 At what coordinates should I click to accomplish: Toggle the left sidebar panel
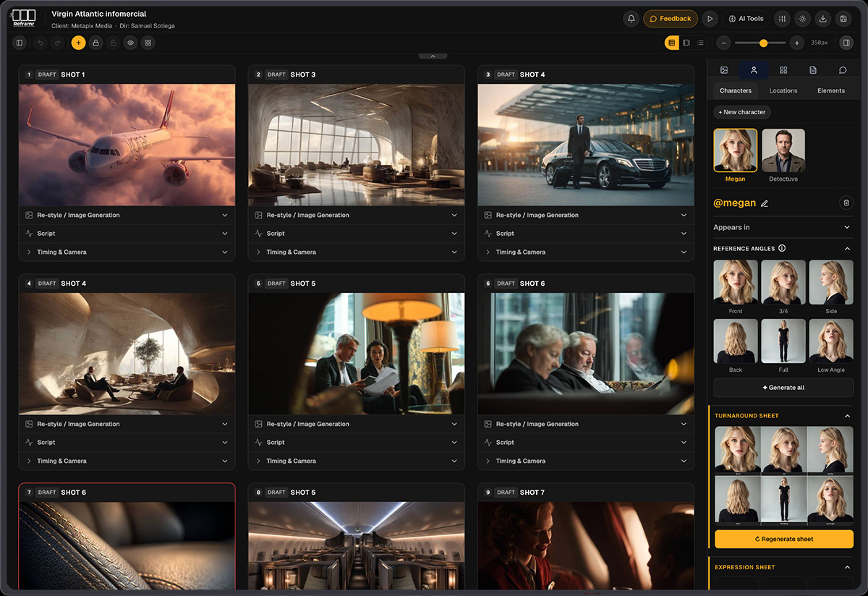pyautogui.click(x=20, y=43)
